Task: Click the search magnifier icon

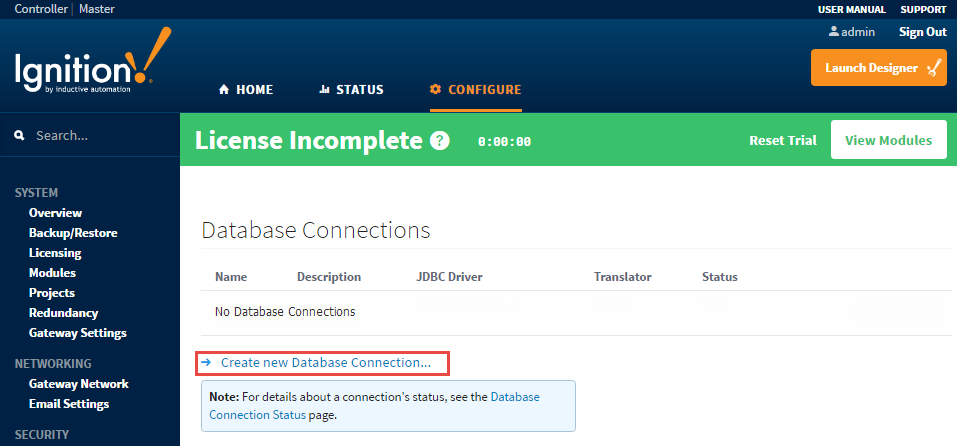Action: tap(19, 135)
